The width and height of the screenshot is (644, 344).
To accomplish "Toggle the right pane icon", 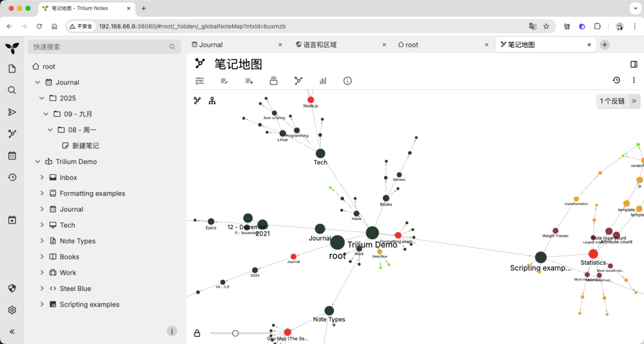I will [634, 64].
